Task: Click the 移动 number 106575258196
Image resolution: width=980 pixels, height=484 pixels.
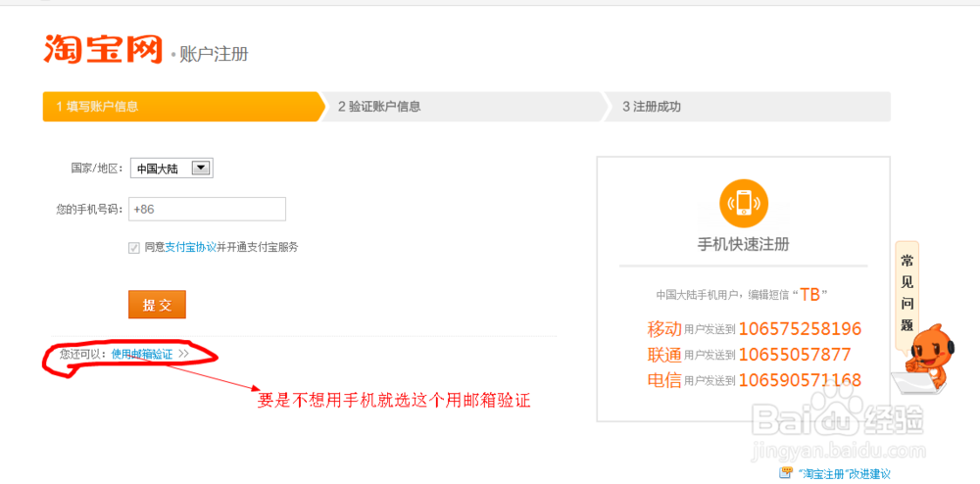Action: pyautogui.click(x=800, y=329)
